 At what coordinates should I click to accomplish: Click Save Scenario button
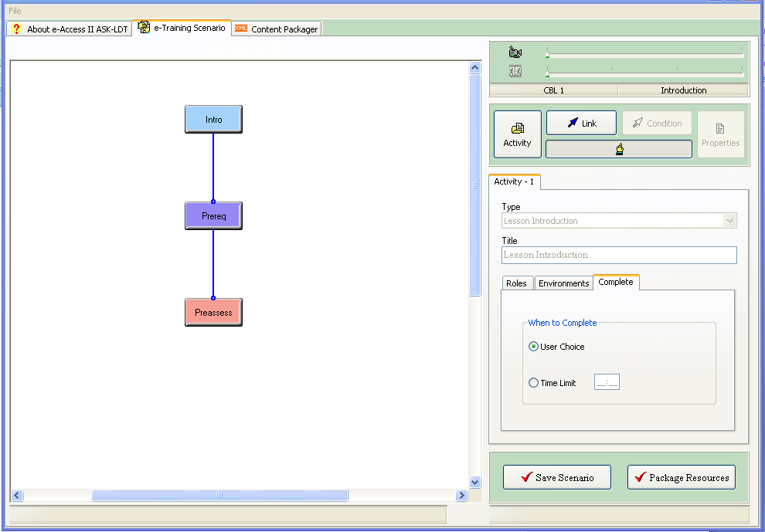click(x=556, y=477)
